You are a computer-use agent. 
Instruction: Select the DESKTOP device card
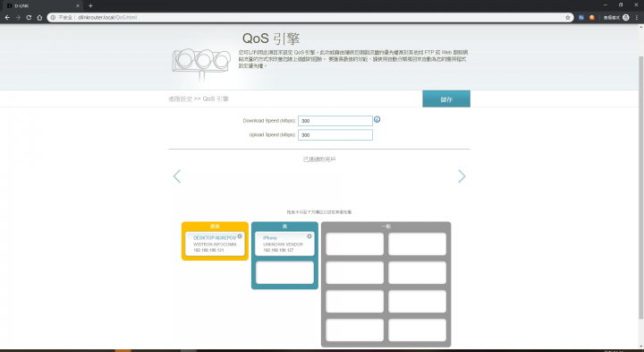tap(215, 244)
